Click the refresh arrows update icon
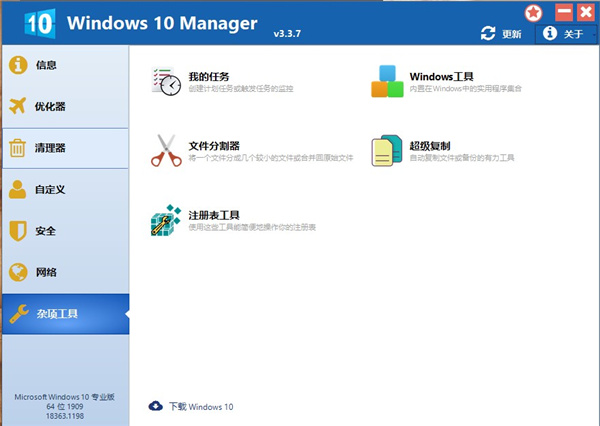The width and height of the screenshot is (600, 426). (488, 33)
